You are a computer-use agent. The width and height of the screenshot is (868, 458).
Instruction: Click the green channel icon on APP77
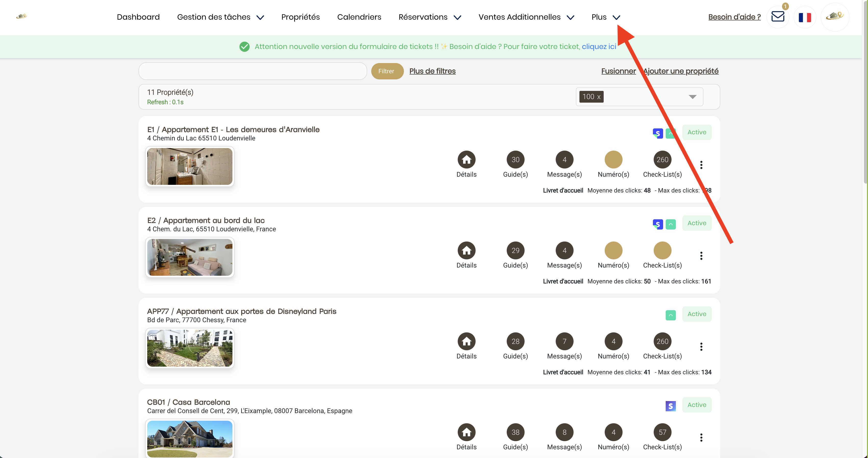(x=671, y=315)
